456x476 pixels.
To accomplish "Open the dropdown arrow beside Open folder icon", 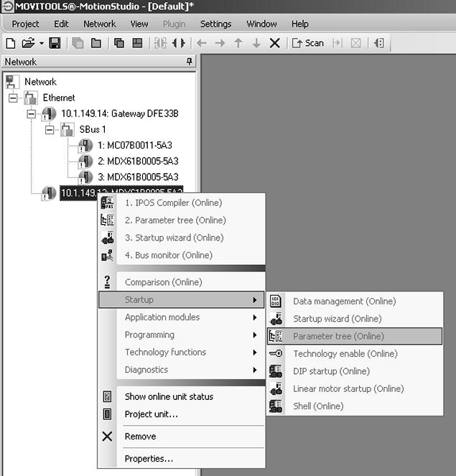I will tap(42, 43).
